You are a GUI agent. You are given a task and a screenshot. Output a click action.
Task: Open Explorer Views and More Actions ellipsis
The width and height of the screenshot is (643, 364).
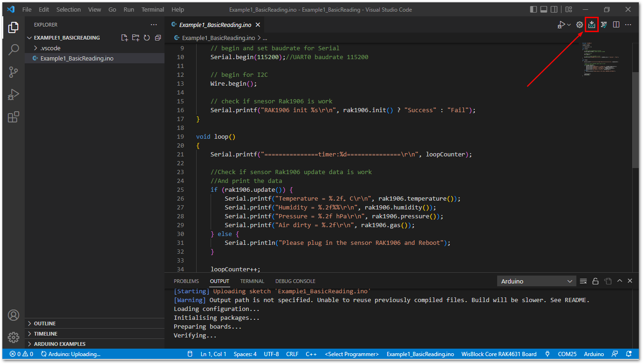click(154, 25)
